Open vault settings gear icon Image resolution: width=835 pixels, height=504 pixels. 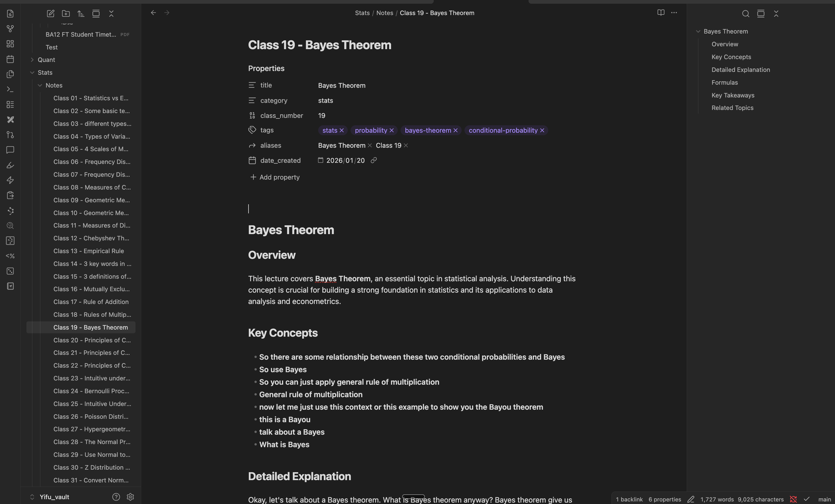pyautogui.click(x=130, y=497)
